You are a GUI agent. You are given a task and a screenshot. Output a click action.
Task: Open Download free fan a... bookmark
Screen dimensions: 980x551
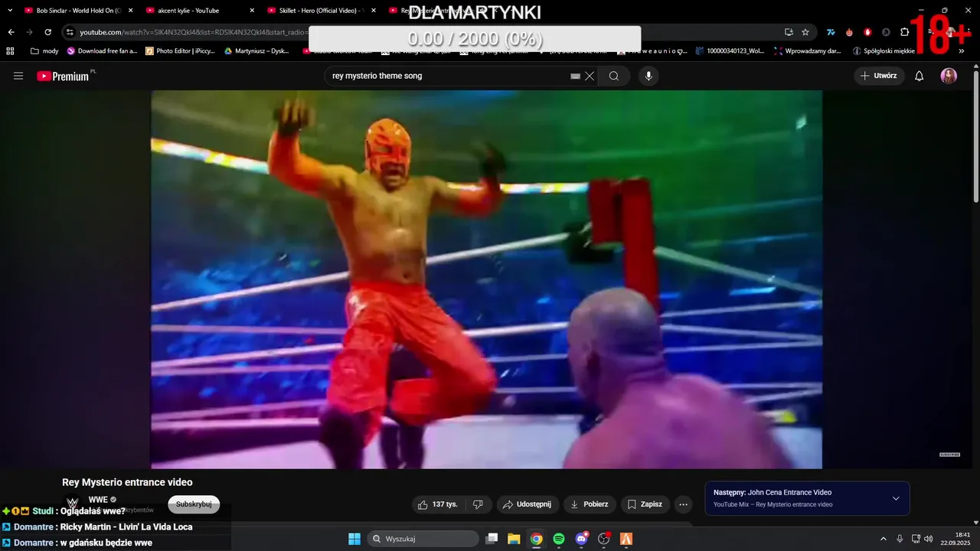pos(102,51)
